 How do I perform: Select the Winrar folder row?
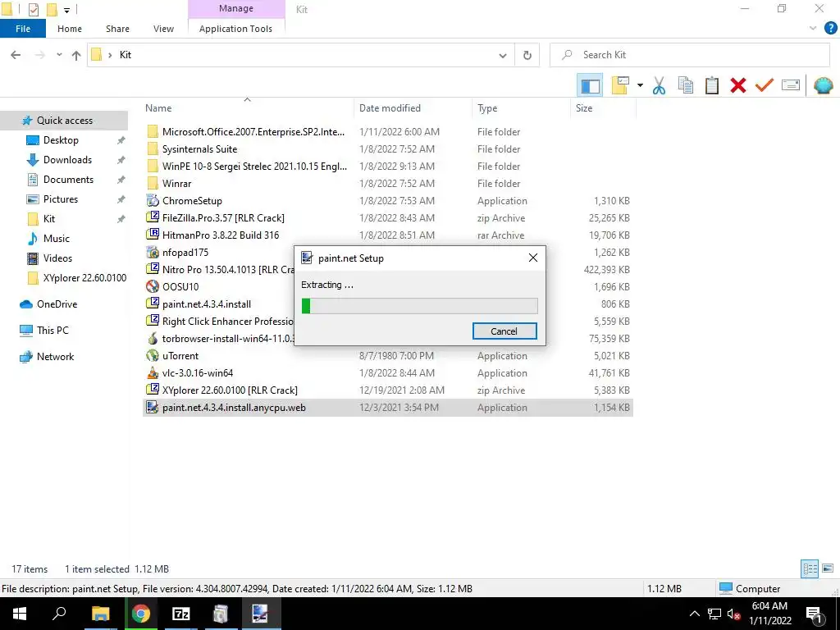coord(388,184)
